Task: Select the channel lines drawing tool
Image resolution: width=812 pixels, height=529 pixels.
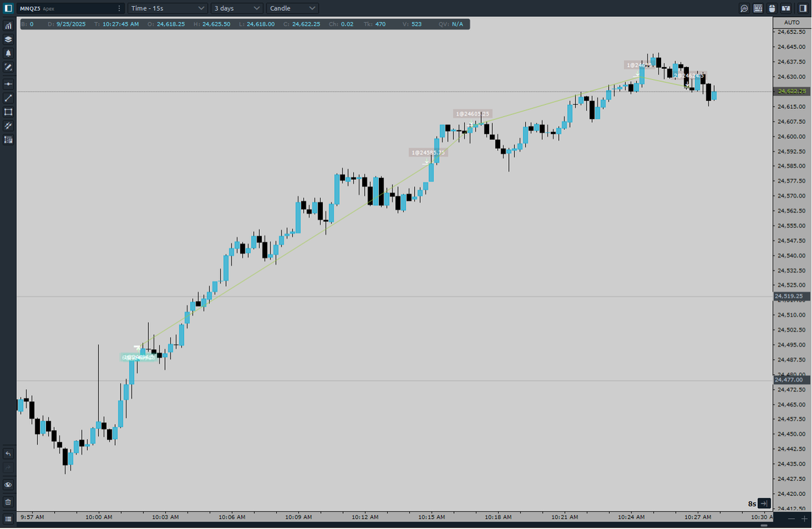Action: (8, 126)
